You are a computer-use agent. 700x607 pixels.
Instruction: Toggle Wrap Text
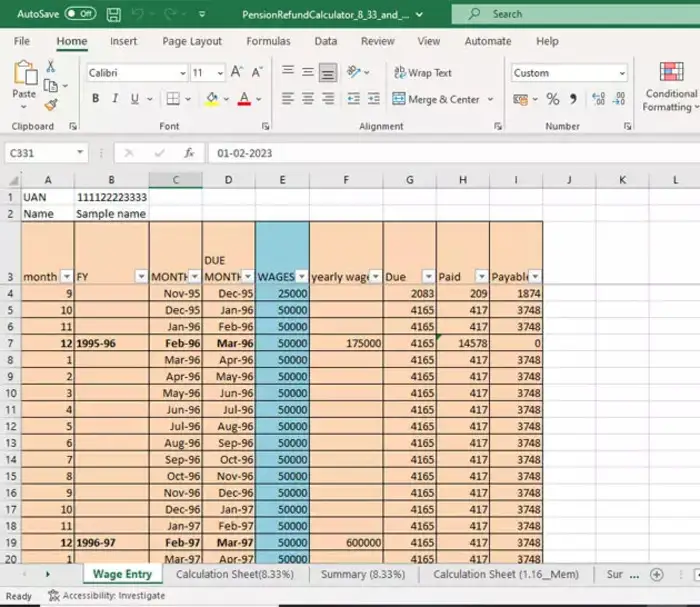point(423,73)
